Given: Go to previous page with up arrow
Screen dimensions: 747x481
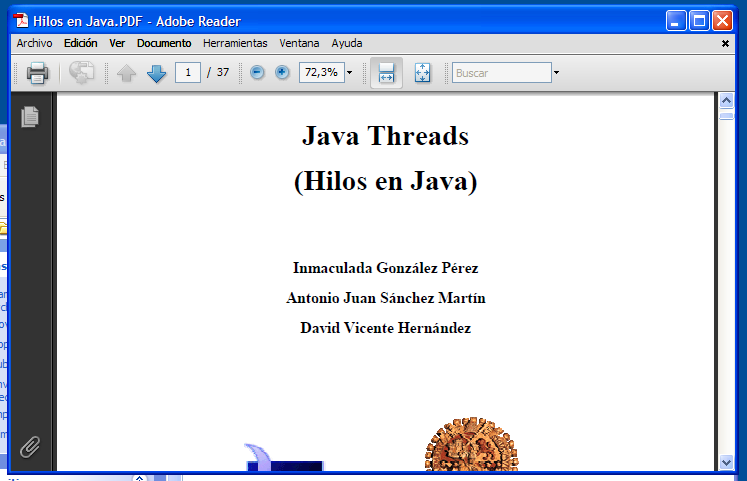Looking at the screenshot, I should [126, 73].
